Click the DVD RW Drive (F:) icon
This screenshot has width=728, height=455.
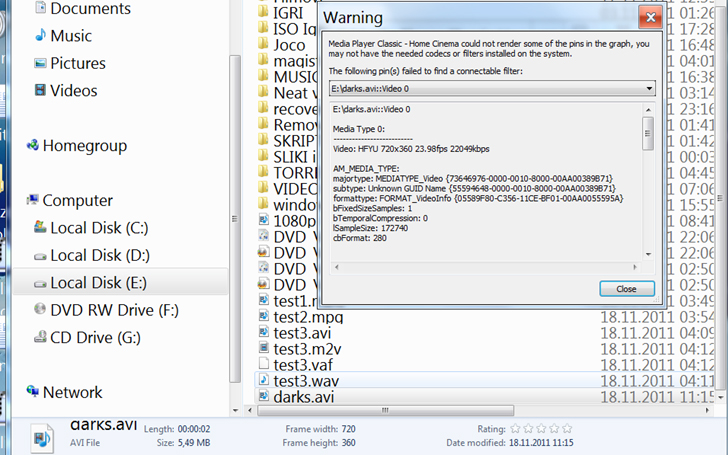coord(40,309)
